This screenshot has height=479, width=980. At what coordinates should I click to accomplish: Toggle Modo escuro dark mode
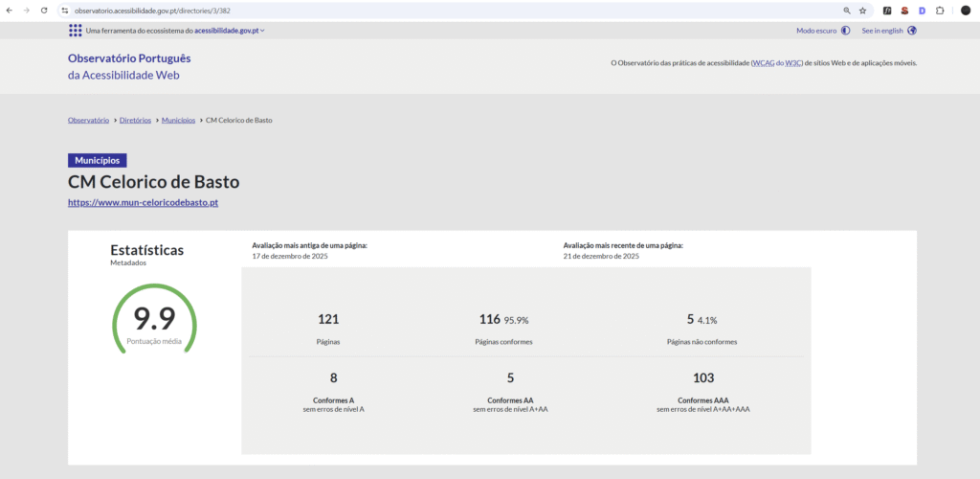tap(823, 31)
